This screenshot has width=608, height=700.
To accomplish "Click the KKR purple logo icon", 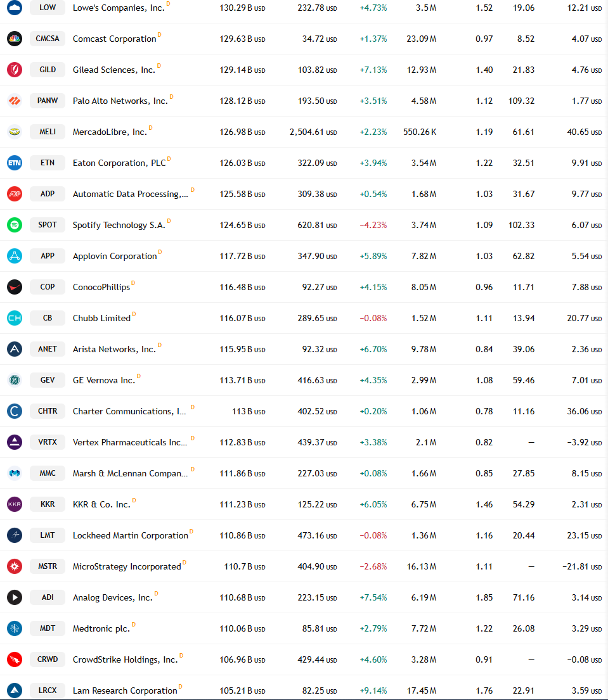I will click(x=15, y=504).
